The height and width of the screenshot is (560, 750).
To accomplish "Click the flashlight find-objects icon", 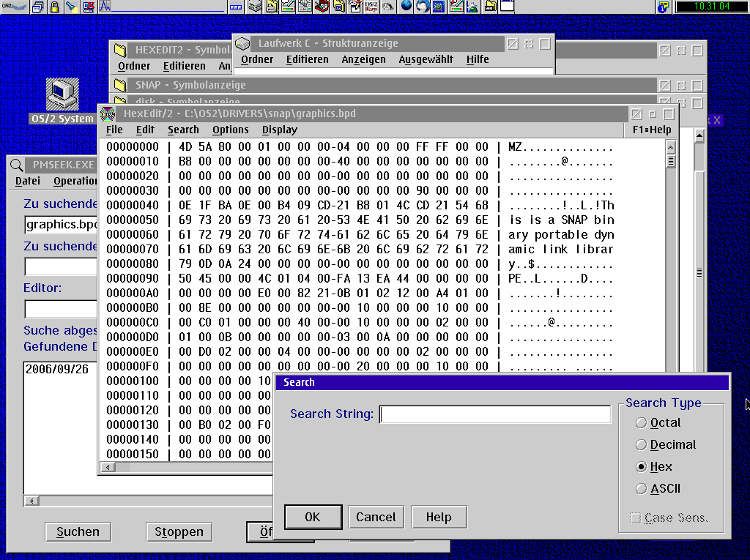I will click(71, 6).
